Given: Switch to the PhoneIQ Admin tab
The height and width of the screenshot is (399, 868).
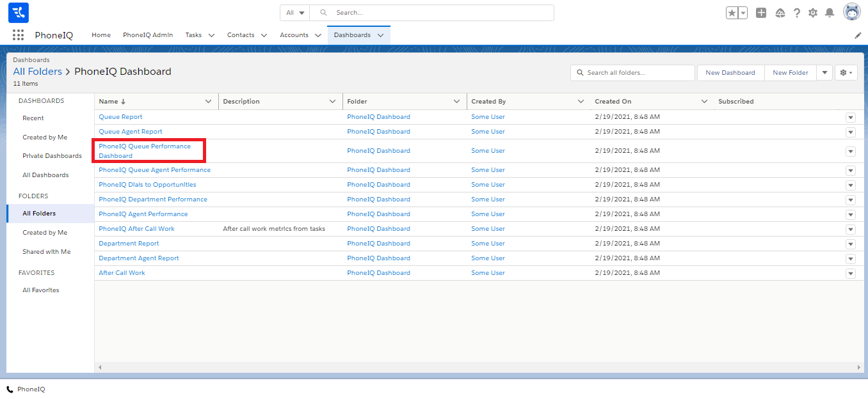Looking at the screenshot, I should coord(148,35).
